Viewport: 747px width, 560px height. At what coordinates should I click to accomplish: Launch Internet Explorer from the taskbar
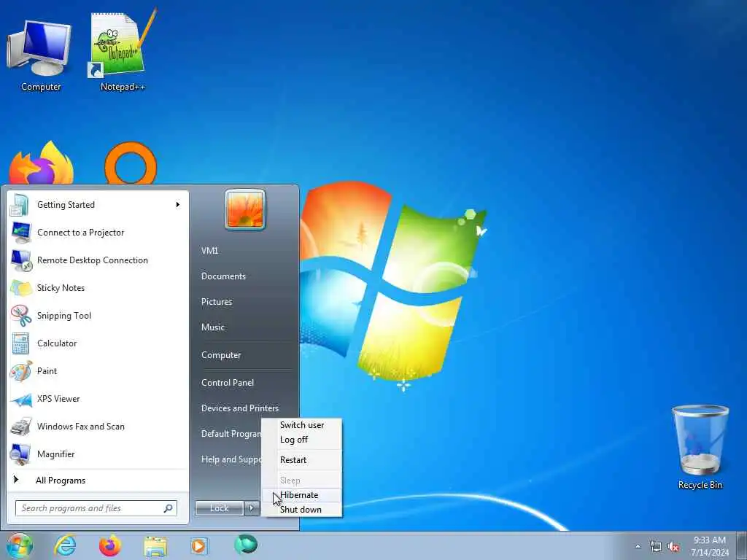pyautogui.click(x=64, y=545)
